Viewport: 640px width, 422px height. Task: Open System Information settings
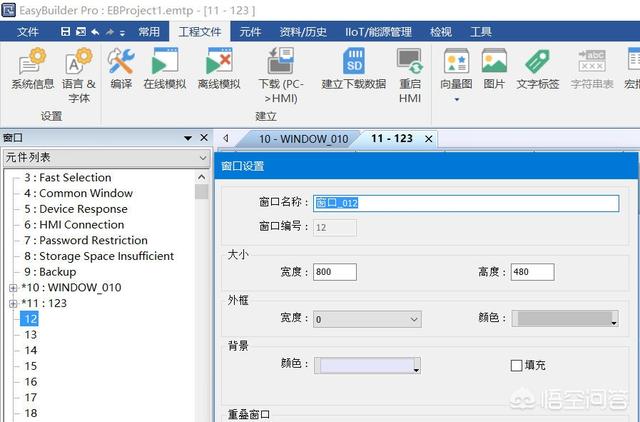[32, 69]
